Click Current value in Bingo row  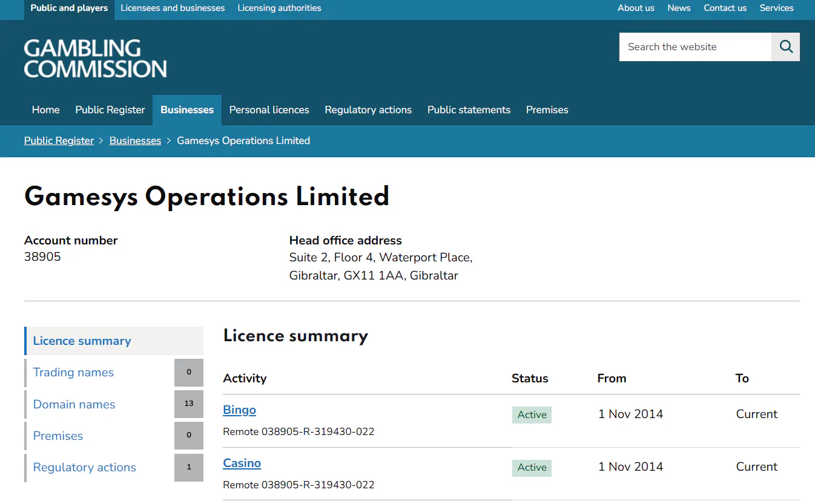(x=757, y=414)
